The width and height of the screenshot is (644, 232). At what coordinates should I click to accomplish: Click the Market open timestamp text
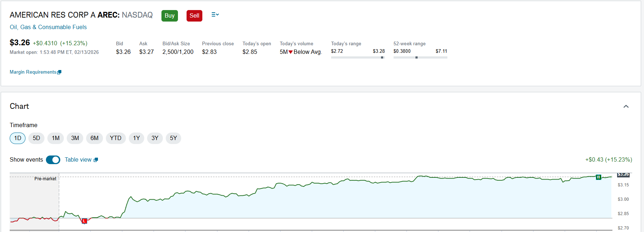[x=54, y=52]
